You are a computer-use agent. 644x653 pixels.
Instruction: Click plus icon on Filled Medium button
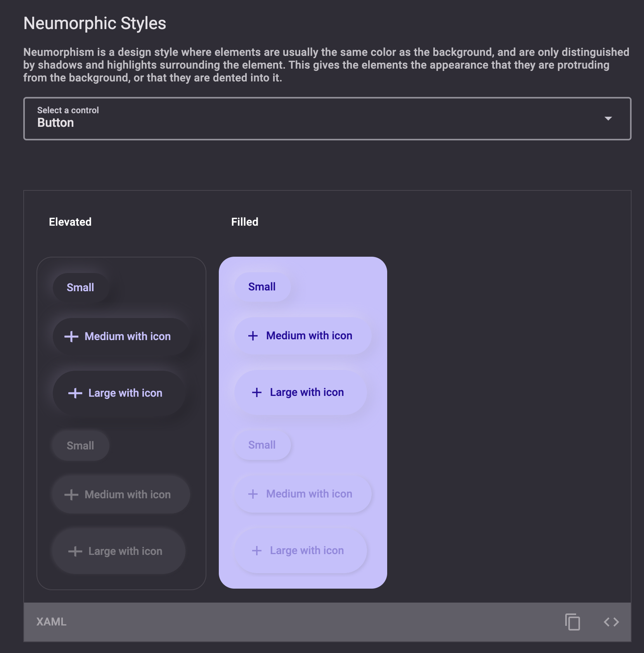pos(253,336)
